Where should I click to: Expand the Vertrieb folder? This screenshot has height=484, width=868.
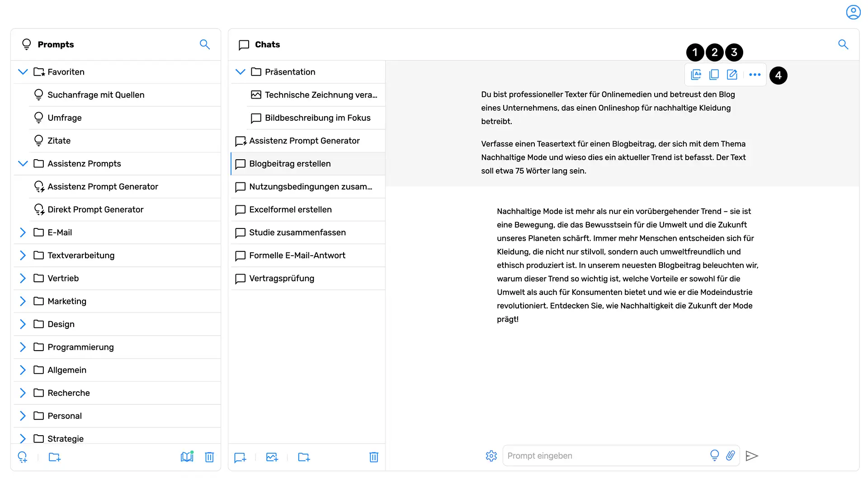(23, 278)
